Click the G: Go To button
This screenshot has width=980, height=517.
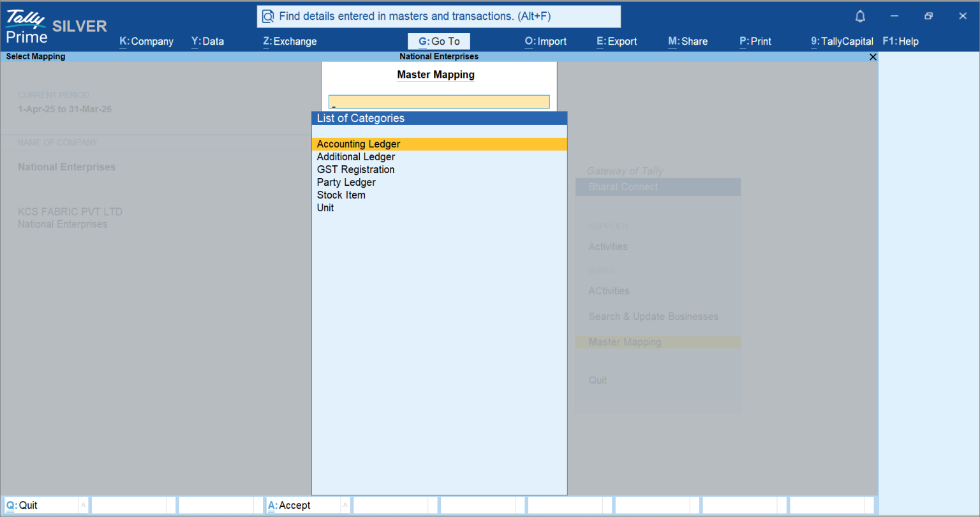[x=439, y=41]
